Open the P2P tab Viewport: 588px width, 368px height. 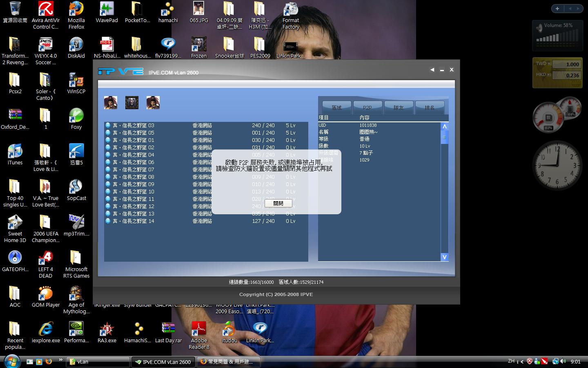coord(367,108)
